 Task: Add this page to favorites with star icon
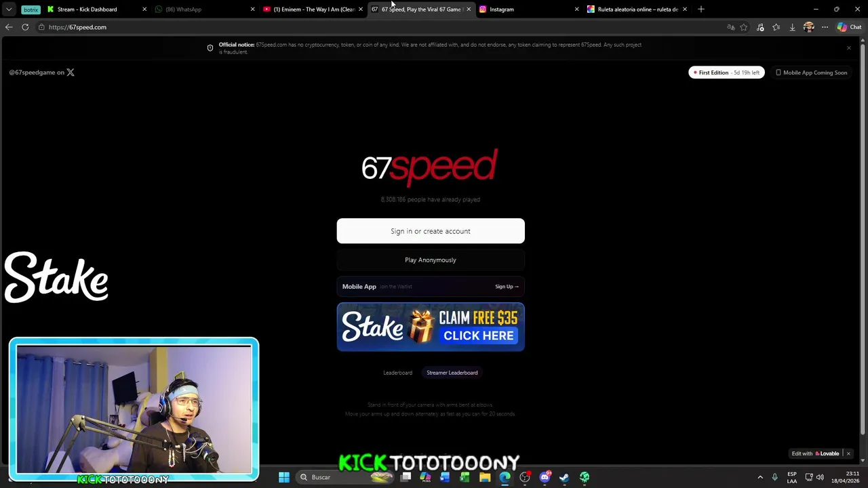(x=744, y=27)
